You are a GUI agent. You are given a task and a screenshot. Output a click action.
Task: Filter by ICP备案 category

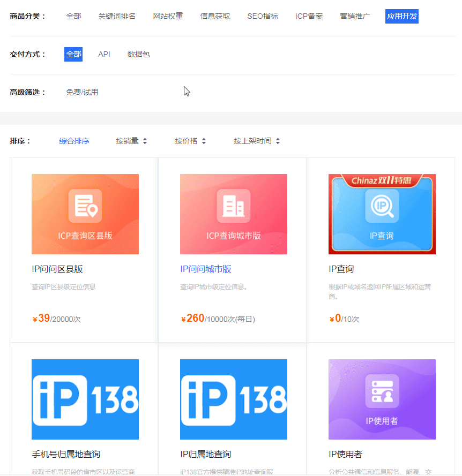[309, 16]
